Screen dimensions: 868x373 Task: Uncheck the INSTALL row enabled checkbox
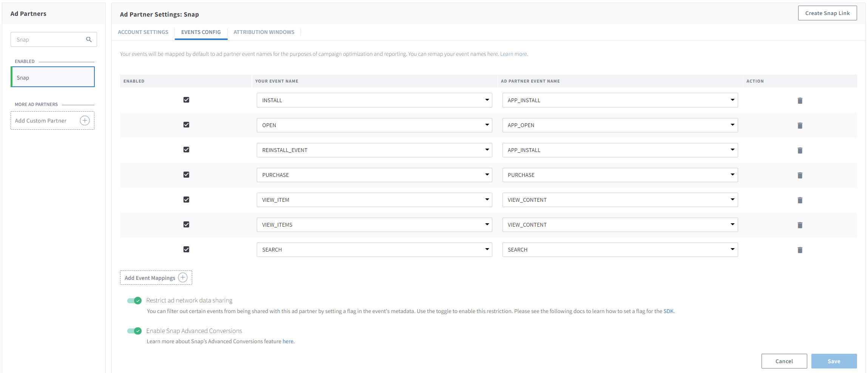pos(186,100)
